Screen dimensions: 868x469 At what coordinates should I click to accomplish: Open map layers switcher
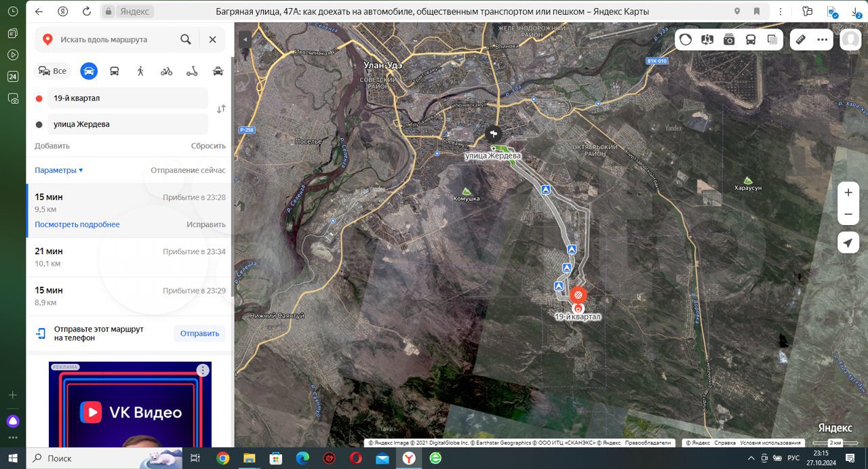tap(772, 39)
